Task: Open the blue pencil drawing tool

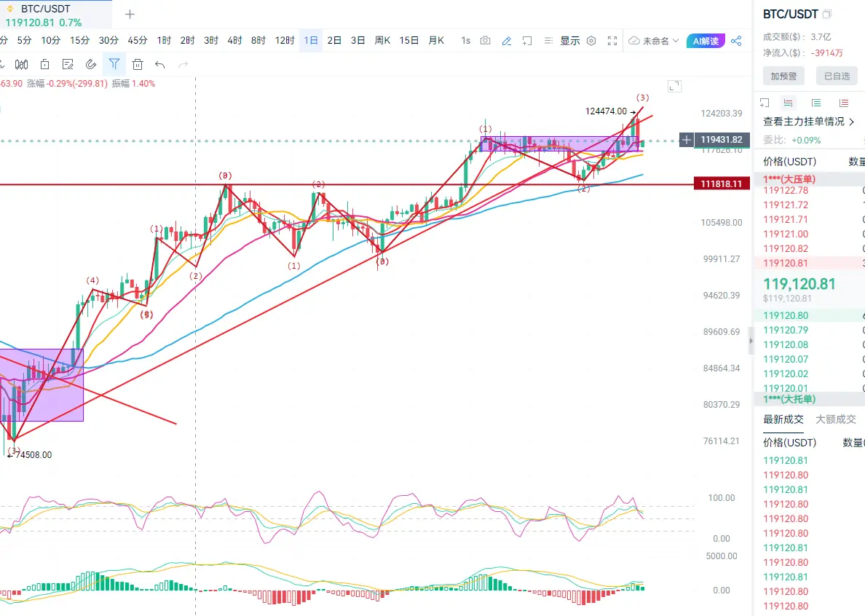Action: (x=507, y=41)
